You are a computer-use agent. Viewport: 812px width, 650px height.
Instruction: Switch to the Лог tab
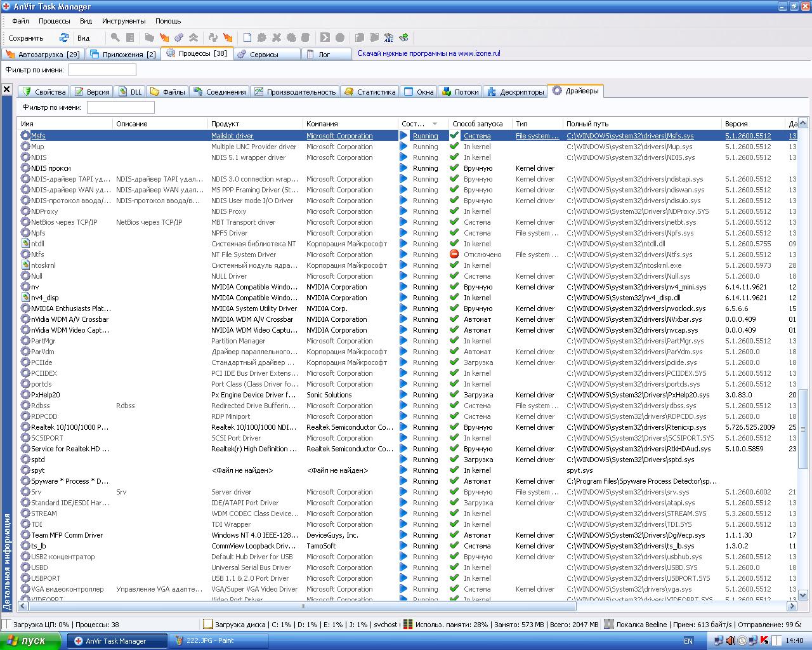pos(326,55)
